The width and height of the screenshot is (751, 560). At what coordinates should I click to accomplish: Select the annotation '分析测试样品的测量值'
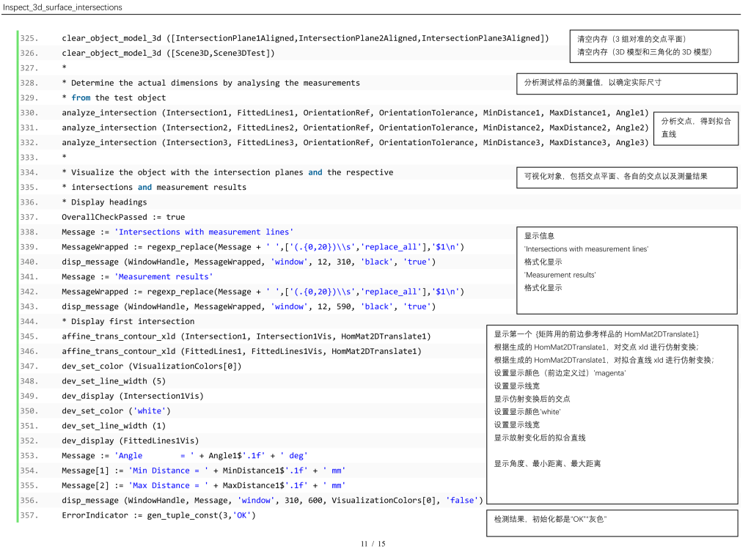pyautogui.click(x=626, y=83)
